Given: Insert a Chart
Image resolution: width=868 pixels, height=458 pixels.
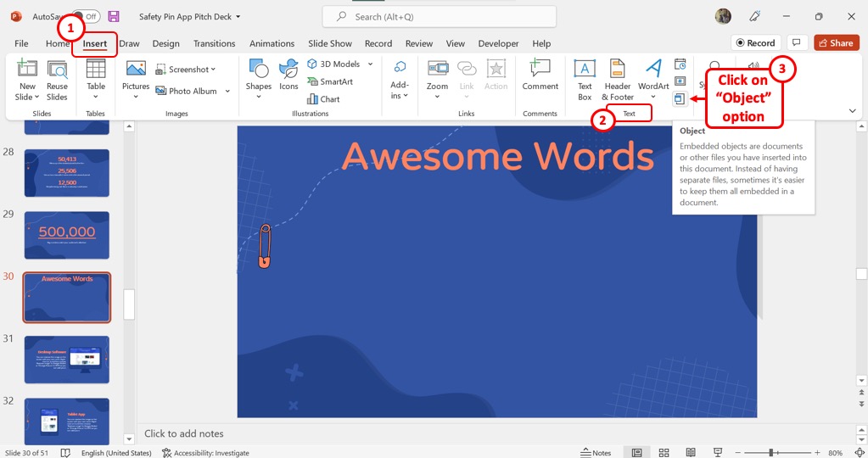Looking at the screenshot, I should [x=323, y=99].
